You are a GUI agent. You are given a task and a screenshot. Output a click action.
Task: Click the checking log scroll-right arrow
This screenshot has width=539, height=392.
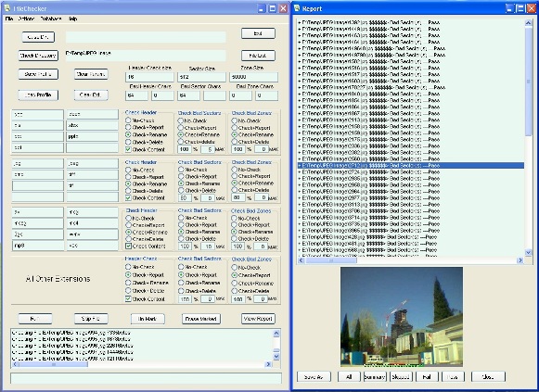pos(268,364)
